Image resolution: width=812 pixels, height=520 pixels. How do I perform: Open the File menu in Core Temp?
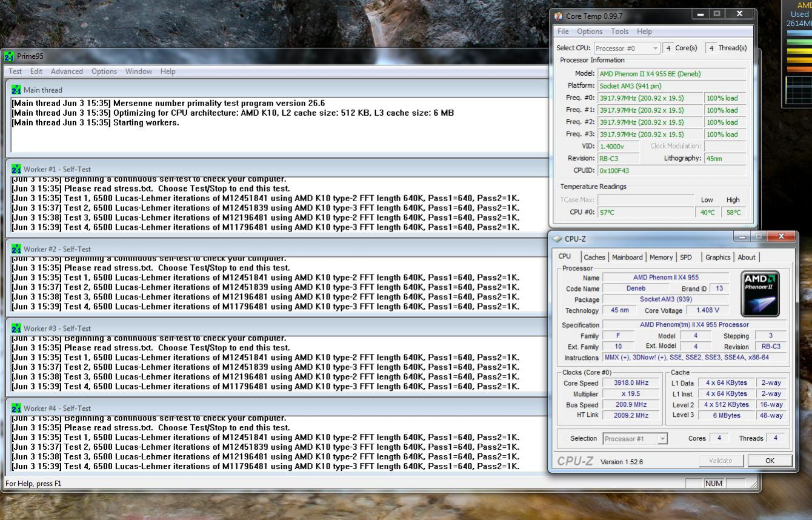[x=563, y=32]
